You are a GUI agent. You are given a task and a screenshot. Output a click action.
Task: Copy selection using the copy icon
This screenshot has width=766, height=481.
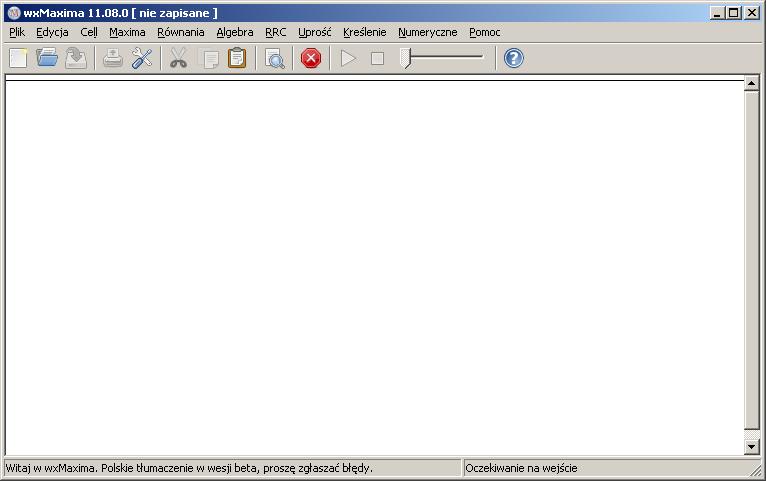tap(211, 59)
